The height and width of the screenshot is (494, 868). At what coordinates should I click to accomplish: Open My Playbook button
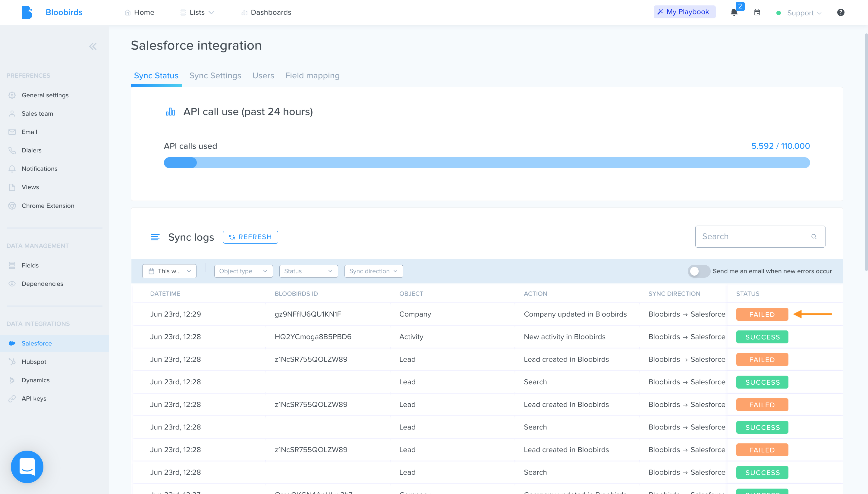[684, 12]
